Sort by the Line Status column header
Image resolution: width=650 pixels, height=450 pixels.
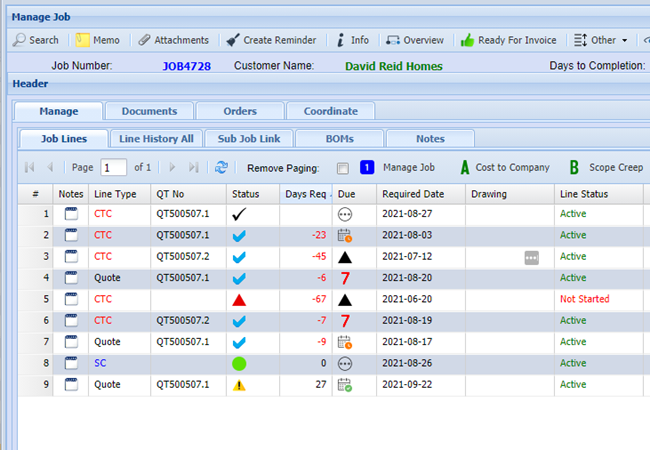tap(584, 194)
